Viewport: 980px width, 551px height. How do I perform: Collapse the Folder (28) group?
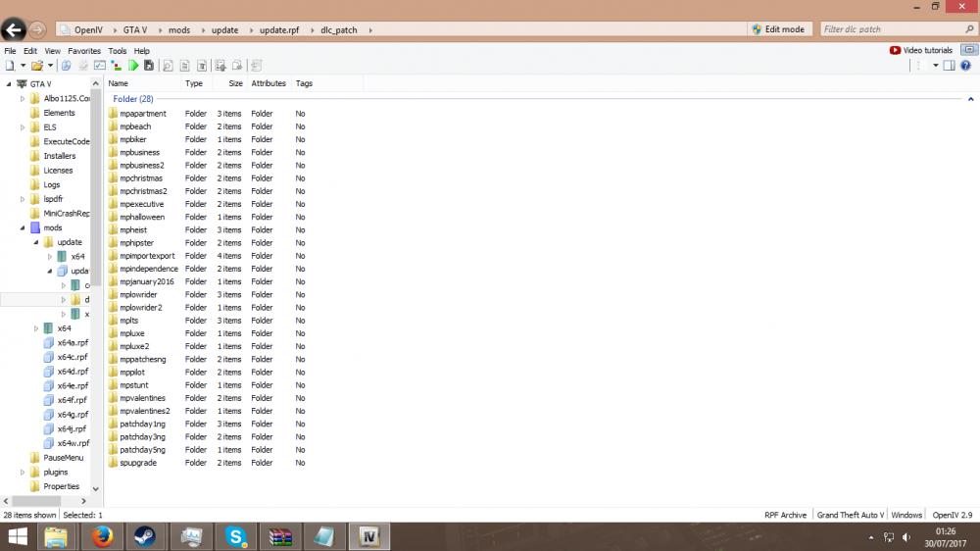coord(970,99)
